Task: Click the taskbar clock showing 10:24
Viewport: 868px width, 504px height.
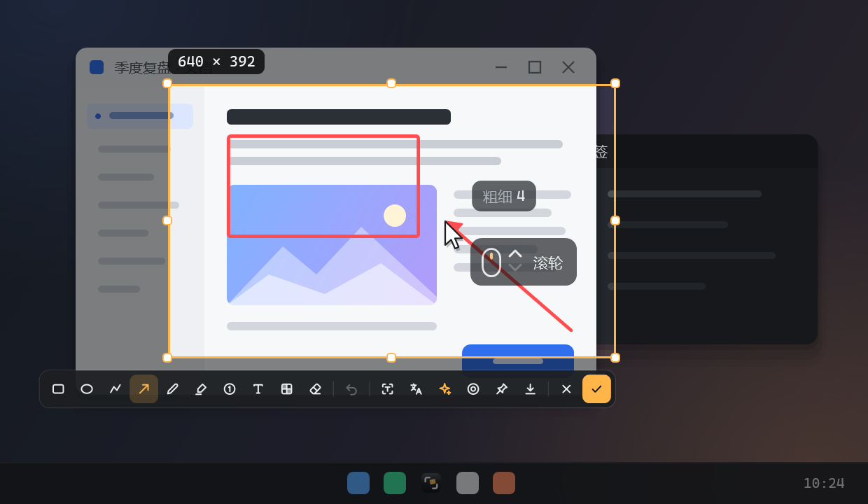Action: click(x=824, y=483)
